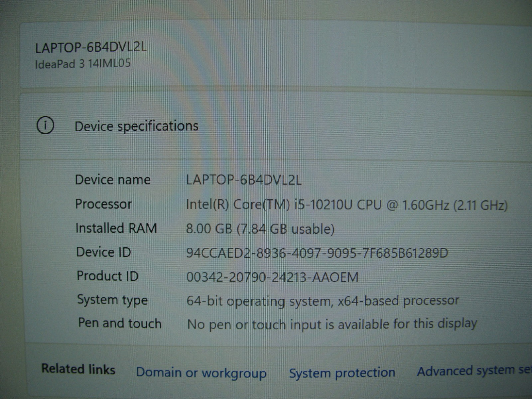Click the Related links label

tap(78, 369)
